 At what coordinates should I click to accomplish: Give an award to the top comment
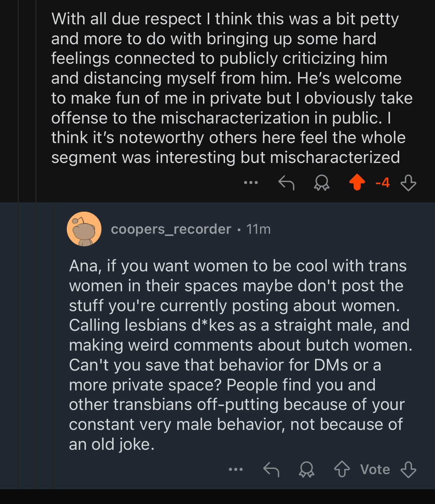[x=321, y=183]
